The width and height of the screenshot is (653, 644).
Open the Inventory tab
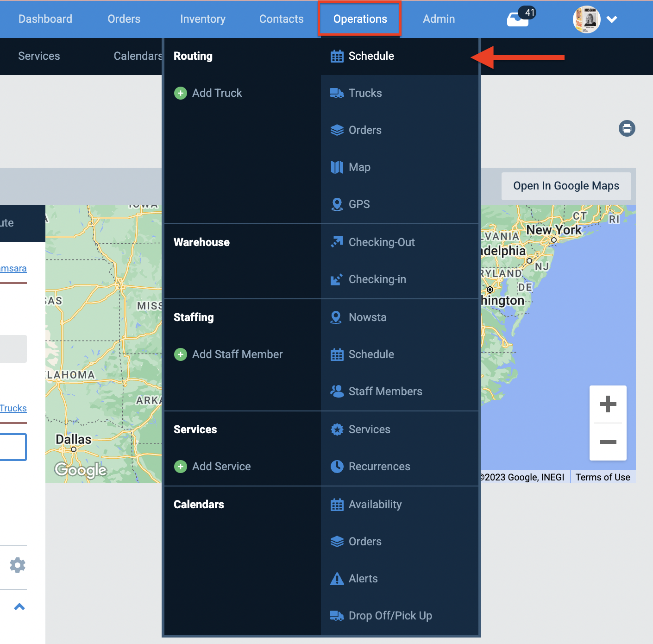[203, 19]
